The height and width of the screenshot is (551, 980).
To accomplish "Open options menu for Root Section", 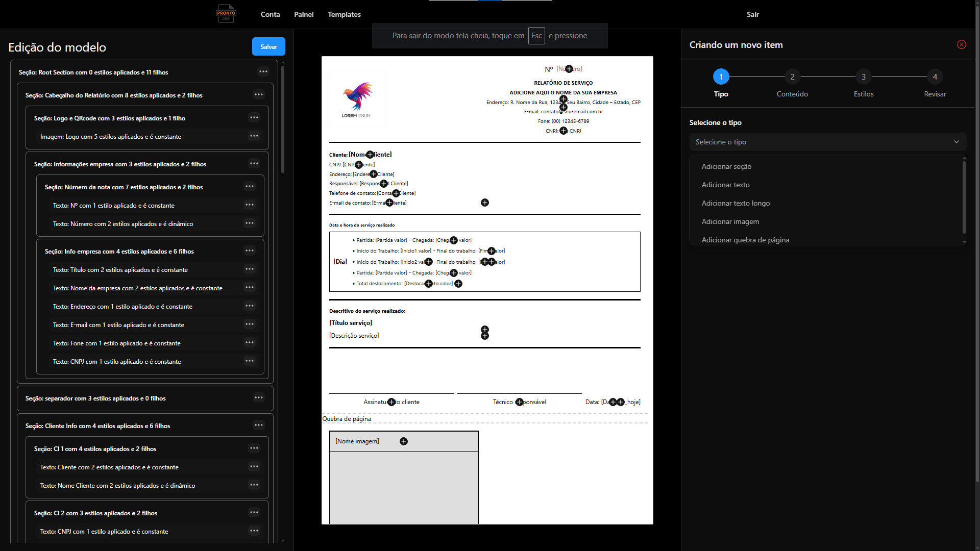I will click(263, 71).
